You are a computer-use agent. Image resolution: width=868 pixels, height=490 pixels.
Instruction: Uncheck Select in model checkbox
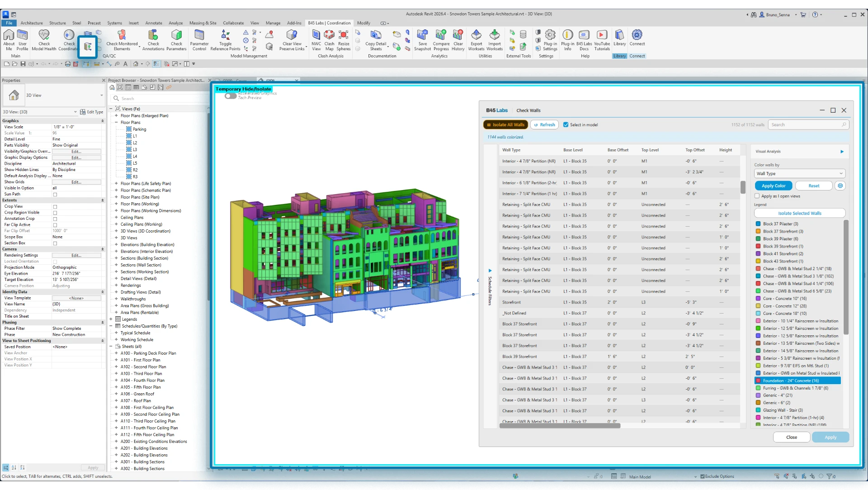click(566, 125)
